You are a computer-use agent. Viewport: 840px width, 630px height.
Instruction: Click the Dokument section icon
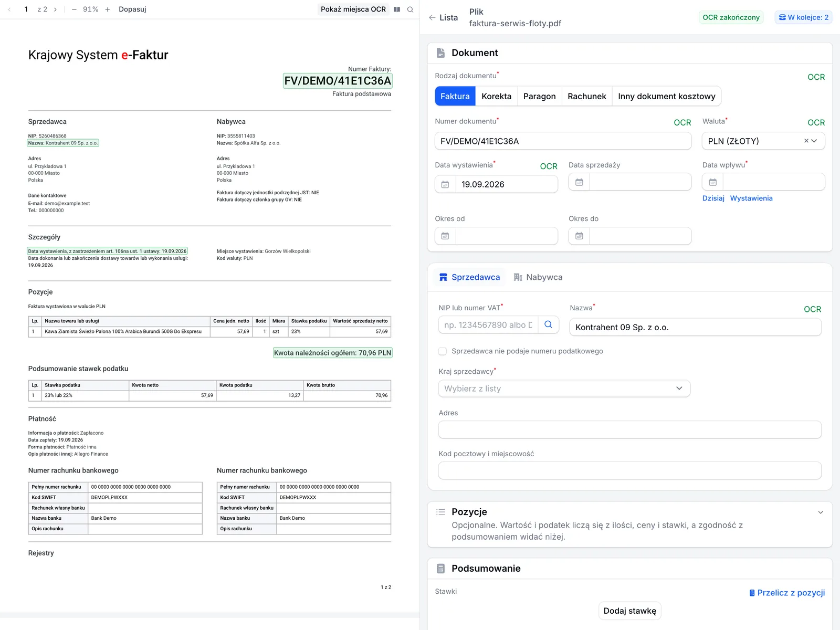coord(441,52)
